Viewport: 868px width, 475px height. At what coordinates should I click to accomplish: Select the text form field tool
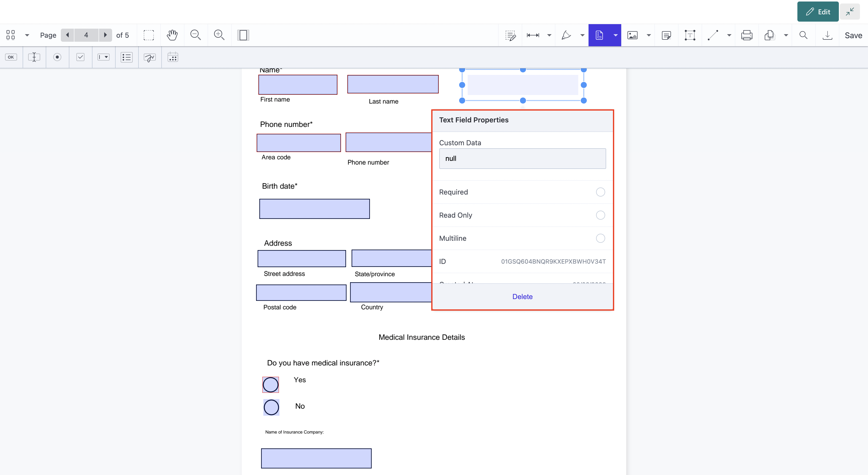[x=34, y=57]
